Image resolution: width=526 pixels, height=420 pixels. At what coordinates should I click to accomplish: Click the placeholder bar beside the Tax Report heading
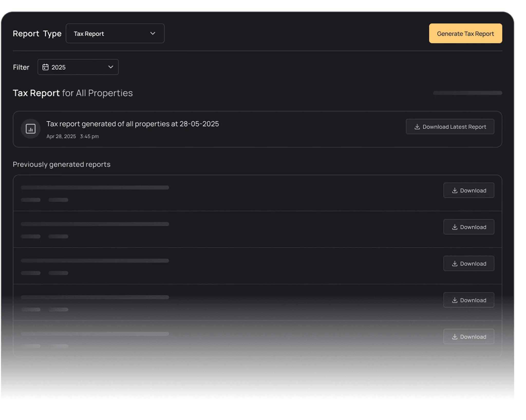(467, 93)
